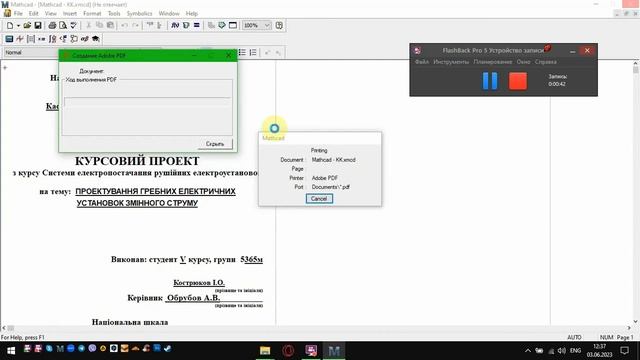Undo the last action

tap(124, 25)
